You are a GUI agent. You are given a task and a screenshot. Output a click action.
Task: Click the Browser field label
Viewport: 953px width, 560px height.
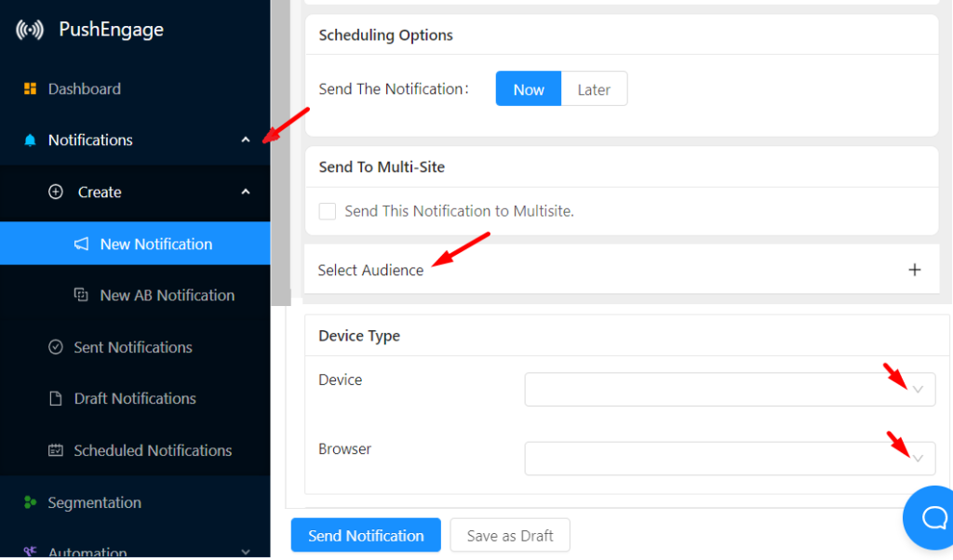point(344,449)
